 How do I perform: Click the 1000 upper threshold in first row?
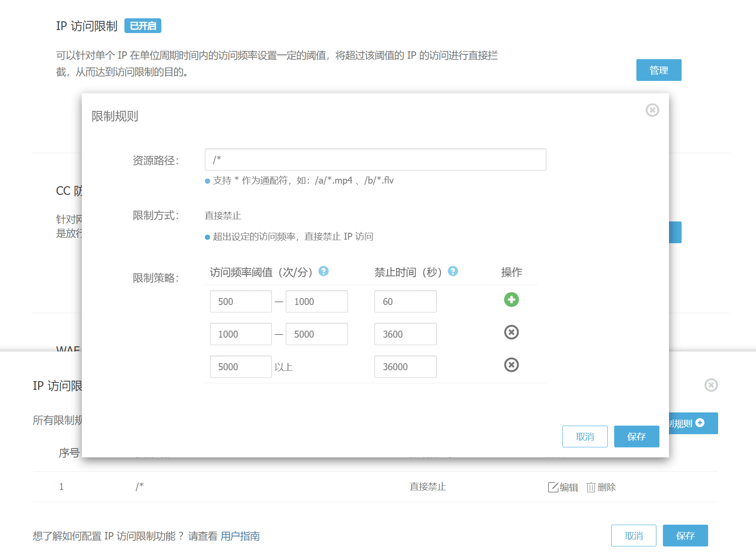pyautogui.click(x=317, y=301)
